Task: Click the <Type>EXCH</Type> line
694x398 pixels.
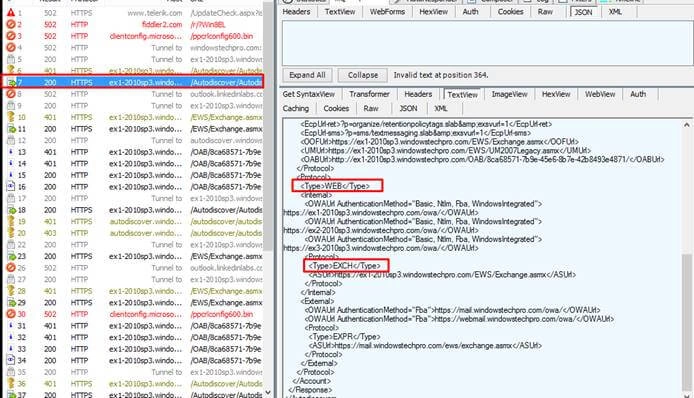Action: click(x=344, y=266)
